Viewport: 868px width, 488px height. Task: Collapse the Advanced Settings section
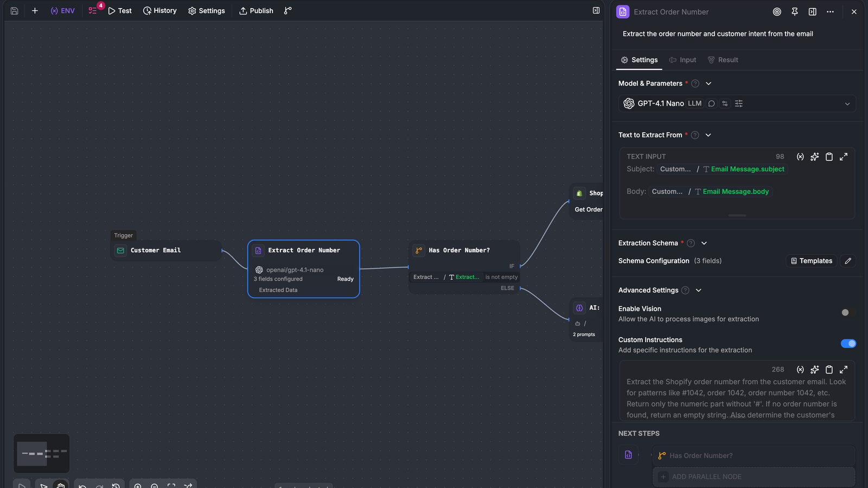[699, 291]
